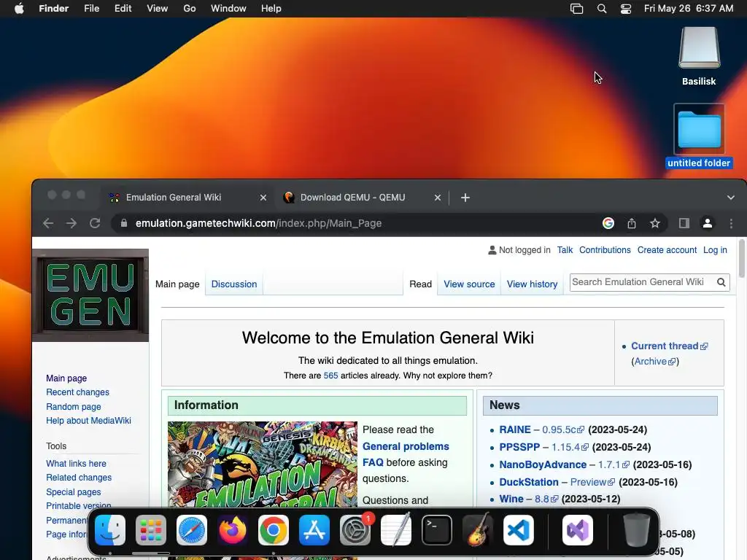The width and height of the screenshot is (747, 560).
Task: Open the View menu
Action: (x=158, y=9)
